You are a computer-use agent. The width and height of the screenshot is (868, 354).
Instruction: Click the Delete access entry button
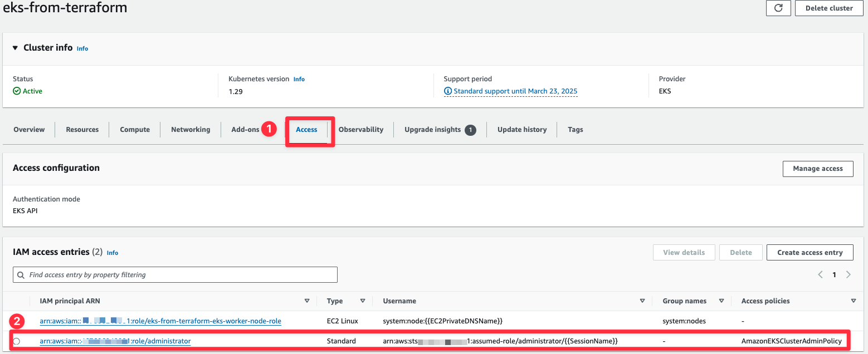[x=741, y=252]
